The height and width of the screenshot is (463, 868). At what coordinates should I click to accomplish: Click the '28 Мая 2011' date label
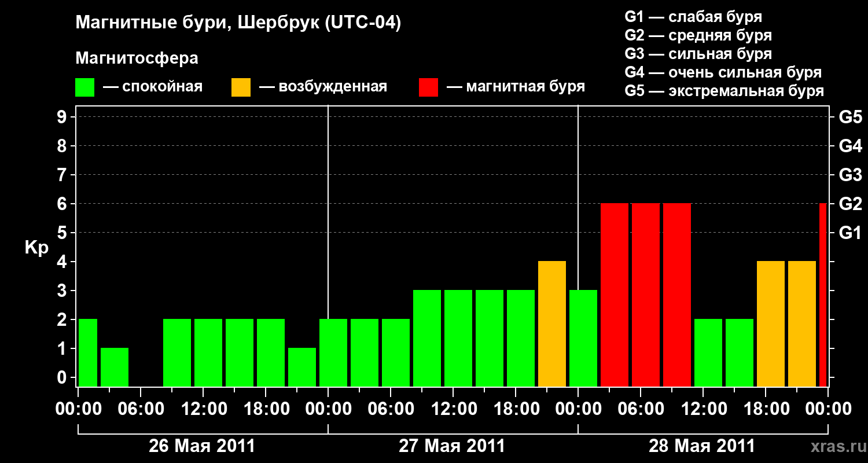tap(702, 446)
